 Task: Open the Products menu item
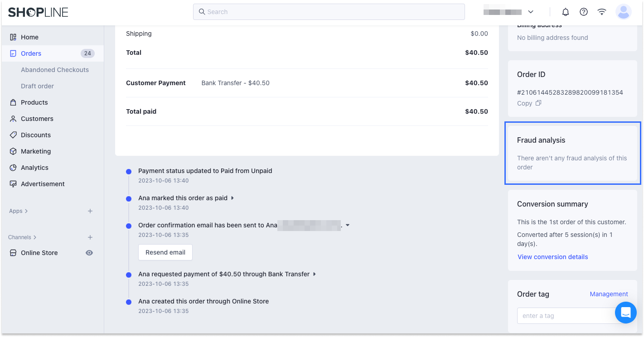pyautogui.click(x=34, y=102)
